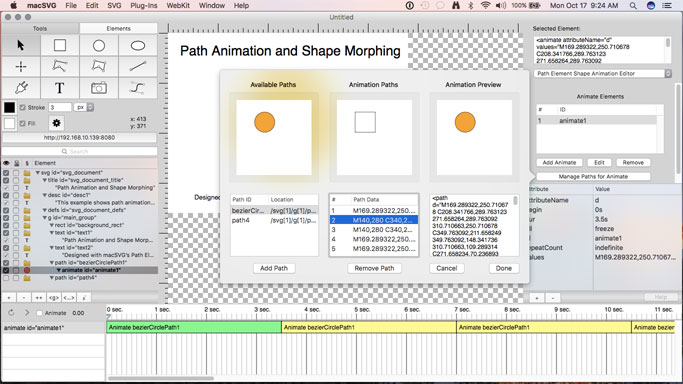This screenshot has width=683, height=384.
Task: Click the Done button
Action: (504, 268)
